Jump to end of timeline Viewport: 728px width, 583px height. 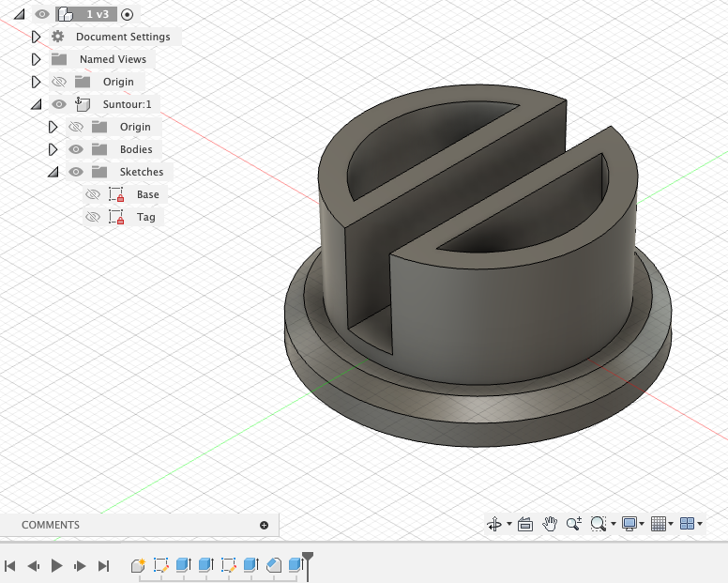point(103,566)
